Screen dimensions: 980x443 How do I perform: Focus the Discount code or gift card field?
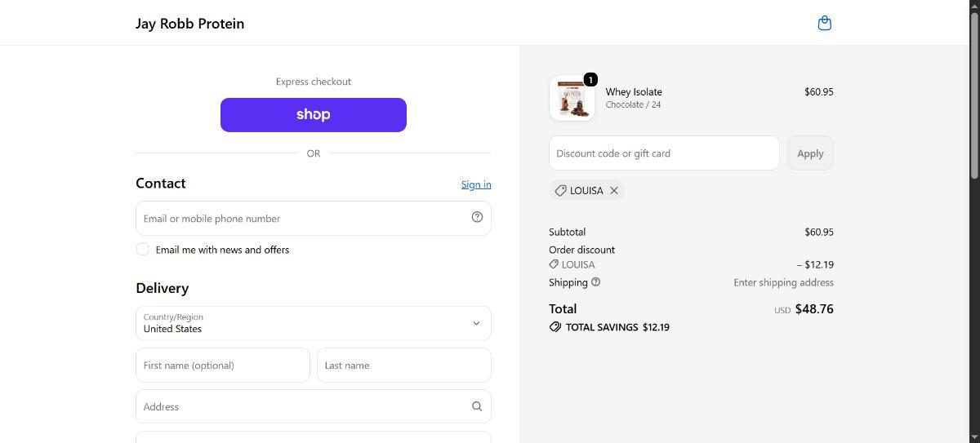click(664, 153)
